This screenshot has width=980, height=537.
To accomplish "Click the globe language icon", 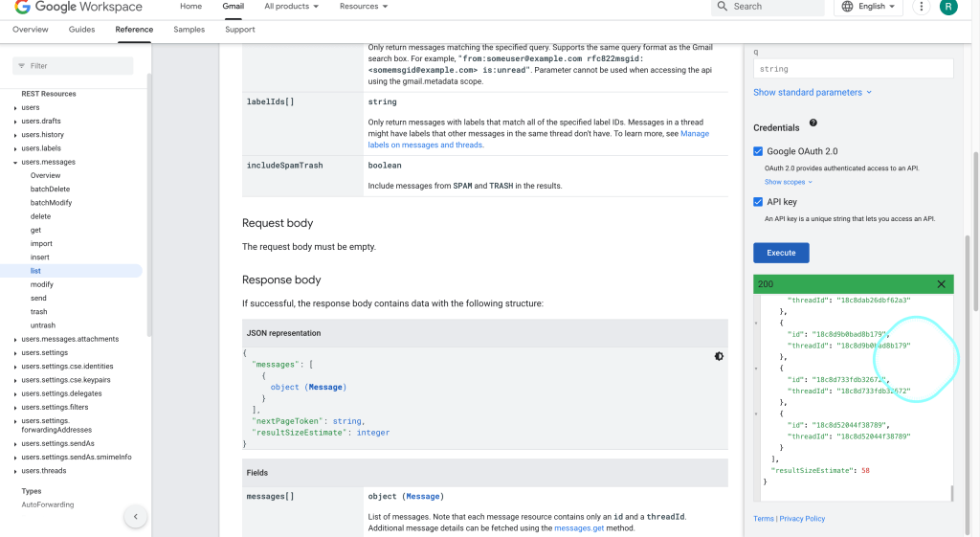I will pyautogui.click(x=848, y=7).
